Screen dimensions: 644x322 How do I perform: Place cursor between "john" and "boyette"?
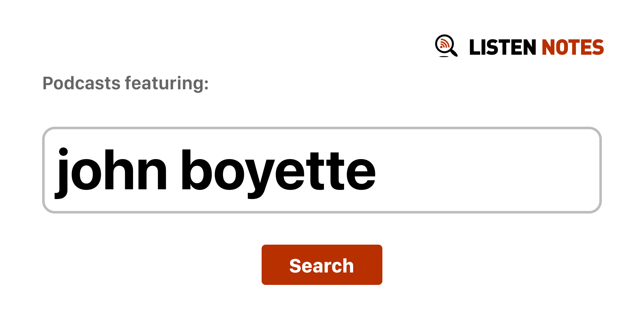[x=174, y=170]
